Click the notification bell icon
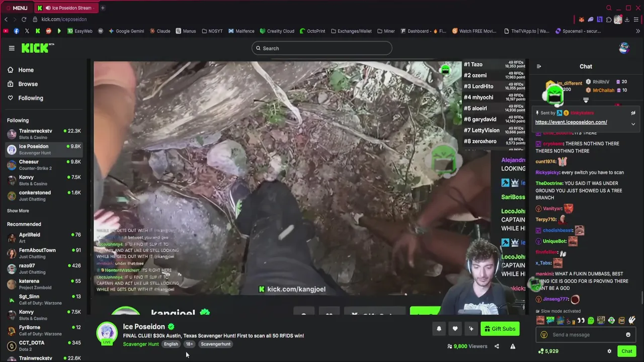Image resolution: width=644 pixels, height=362 pixels. (x=439, y=329)
